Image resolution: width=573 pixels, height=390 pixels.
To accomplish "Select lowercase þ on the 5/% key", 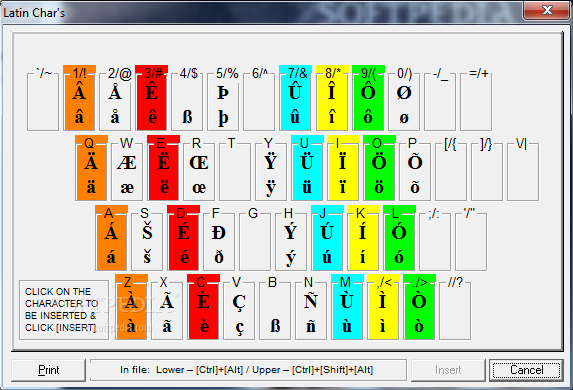I will coord(223,118).
